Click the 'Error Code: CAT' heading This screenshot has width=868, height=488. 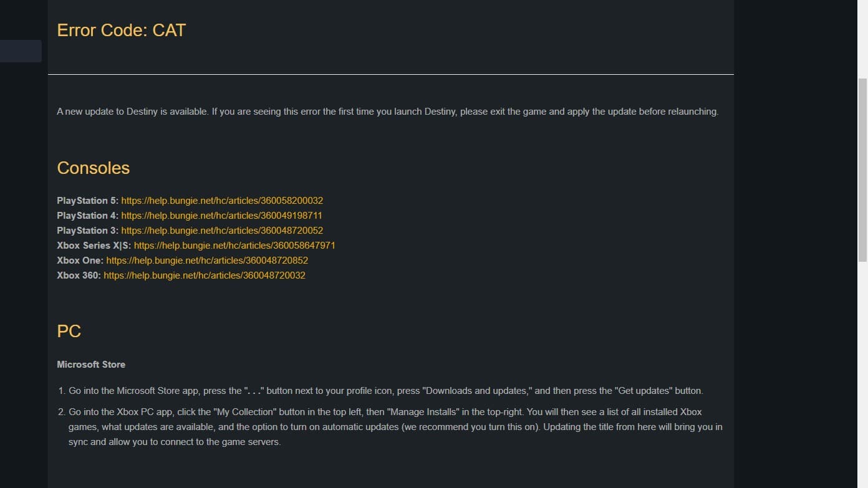(x=122, y=30)
